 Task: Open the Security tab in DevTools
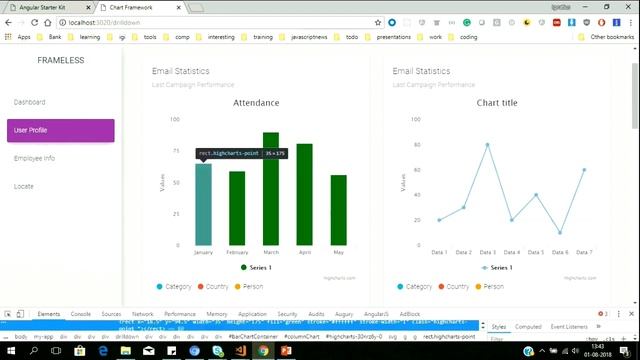(287, 314)
